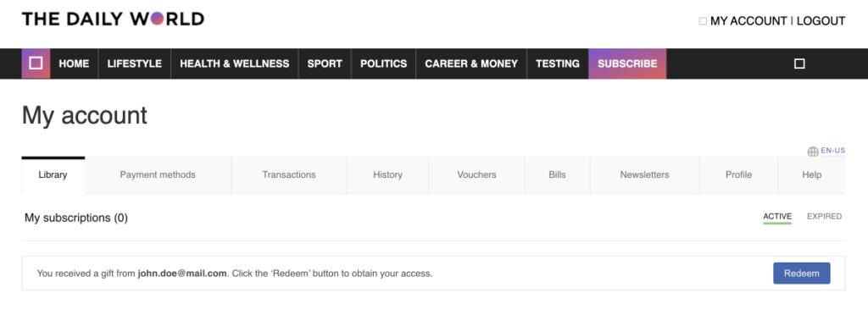Log out using the Logout link

point(821,21)
